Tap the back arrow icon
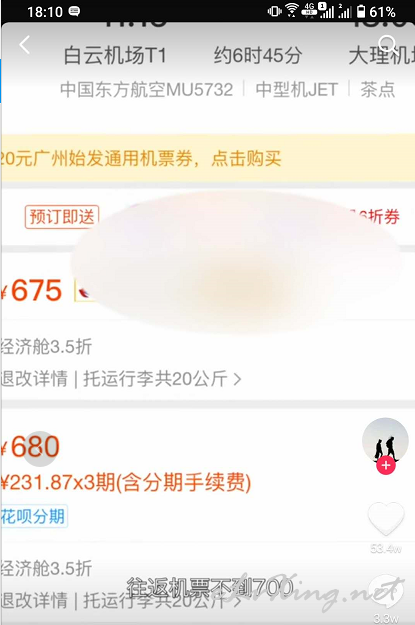 25,45
